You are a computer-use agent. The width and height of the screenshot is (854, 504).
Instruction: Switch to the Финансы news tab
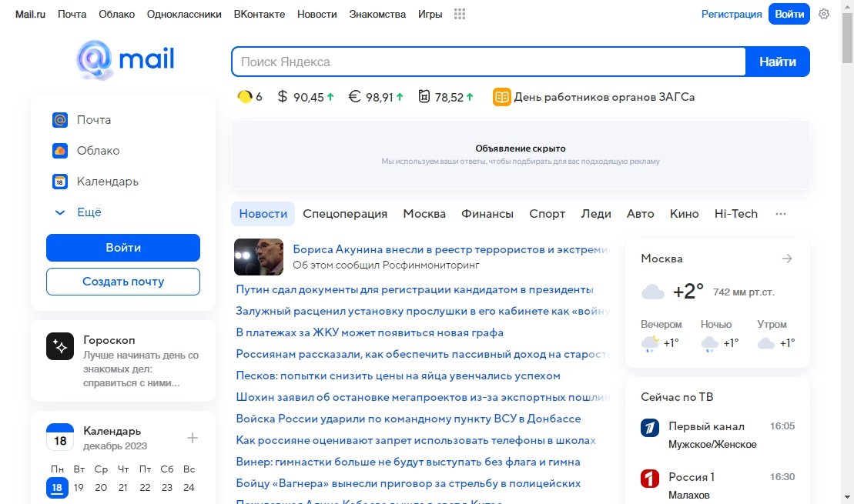tap(487, 214)
